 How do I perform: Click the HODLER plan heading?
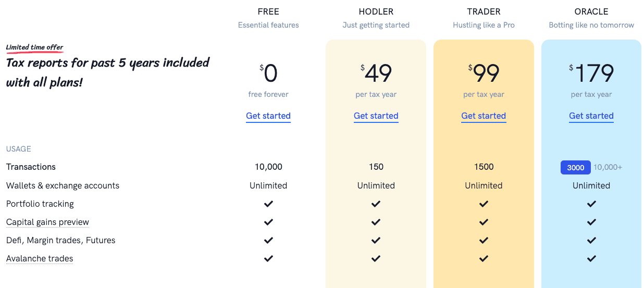tap(376, 11)
